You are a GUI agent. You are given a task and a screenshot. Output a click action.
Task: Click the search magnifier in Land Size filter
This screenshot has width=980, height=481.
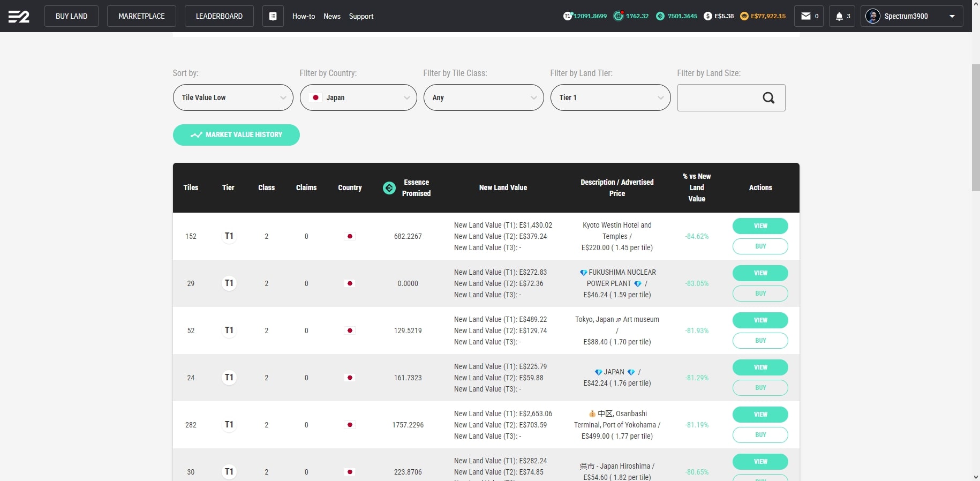click(x=768, y=97)
